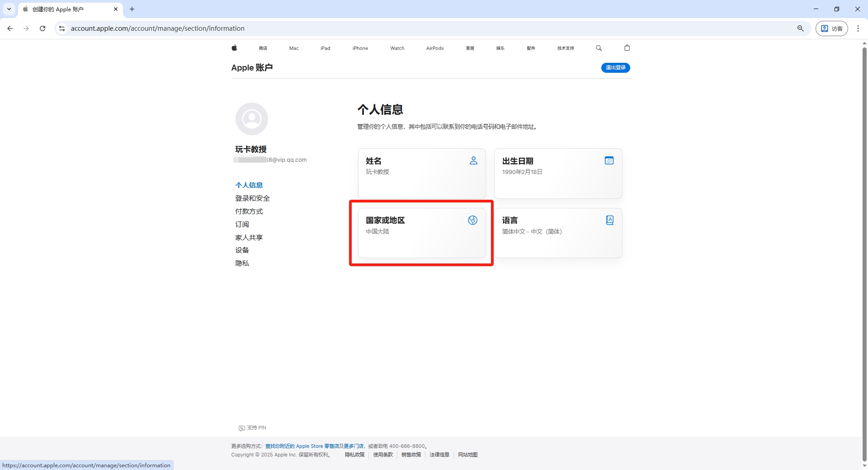Open the 网站地图 footer link

tap(468, 455)
